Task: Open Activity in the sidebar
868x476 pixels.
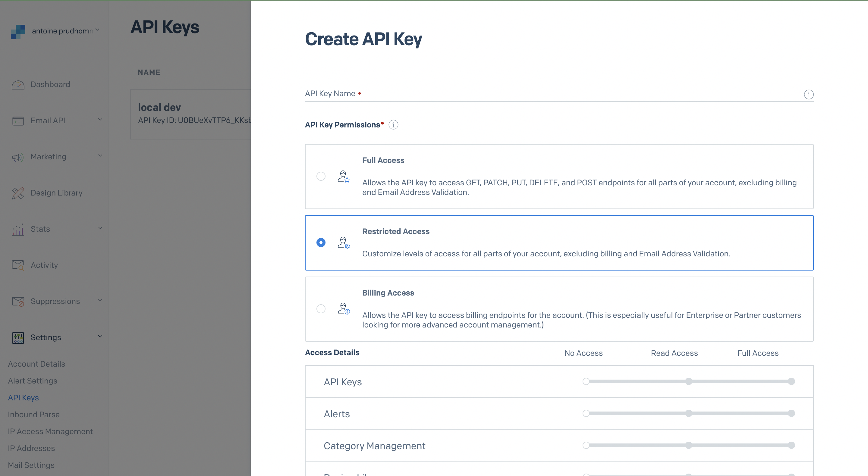Action: coord(44,265)
